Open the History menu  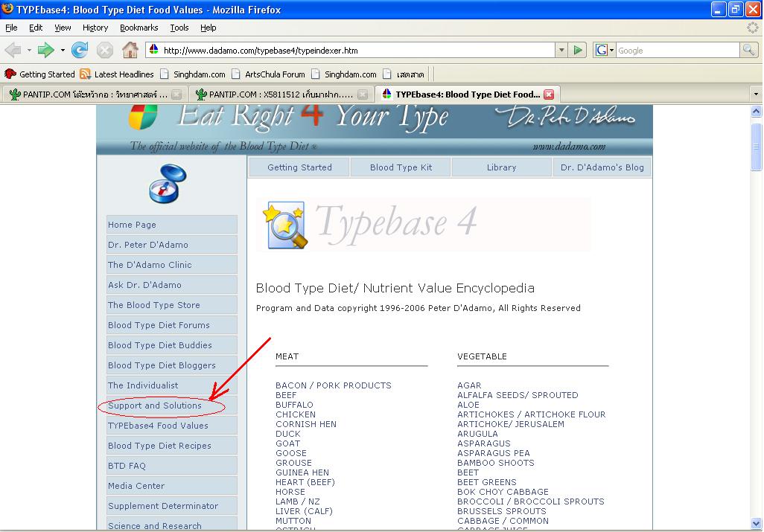[x=95, y=28]
